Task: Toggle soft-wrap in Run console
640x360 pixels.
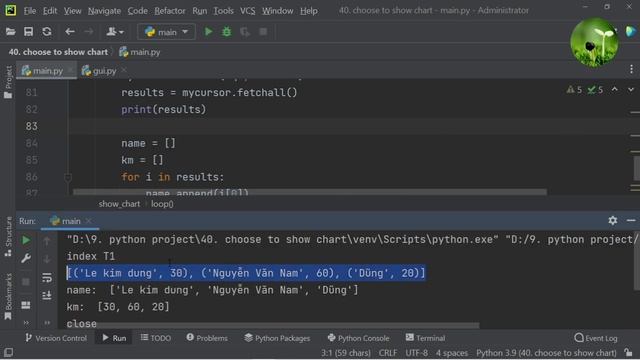Action: pos(47,278)
